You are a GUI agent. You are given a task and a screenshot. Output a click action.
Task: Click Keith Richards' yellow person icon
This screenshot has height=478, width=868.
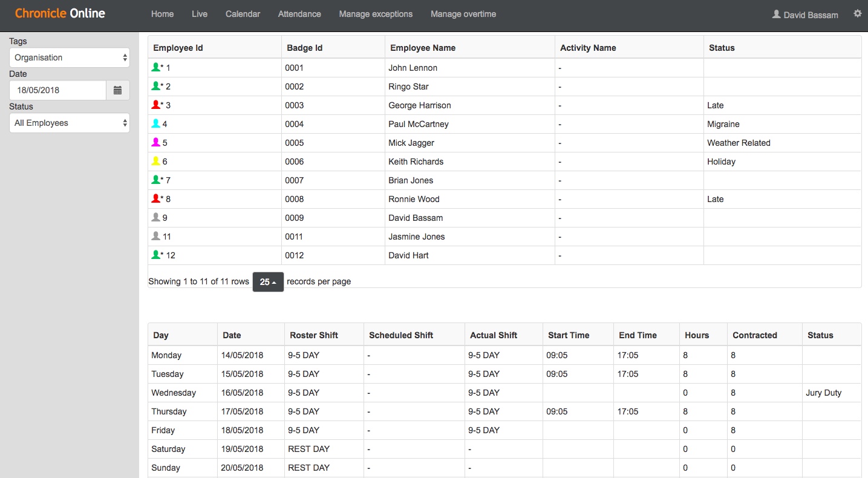coord(155,162)
